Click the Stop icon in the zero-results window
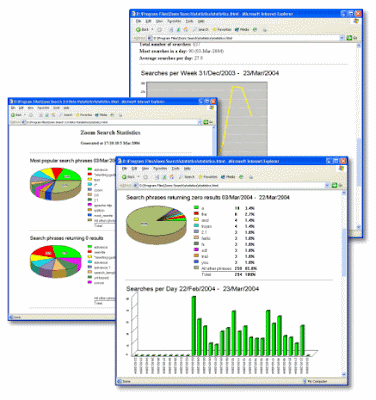Screen dimensions: 376x400 pyautogui.click(x=157, y=177)
